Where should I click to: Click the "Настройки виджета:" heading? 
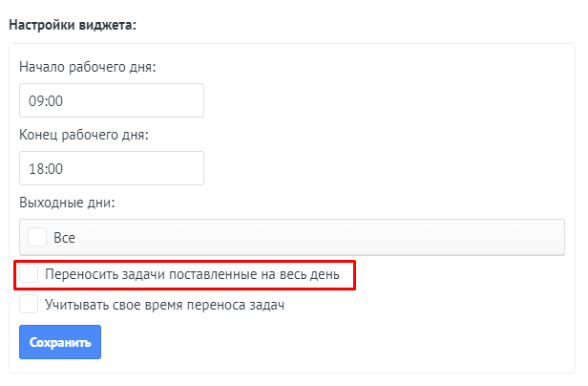coord(73,25)
